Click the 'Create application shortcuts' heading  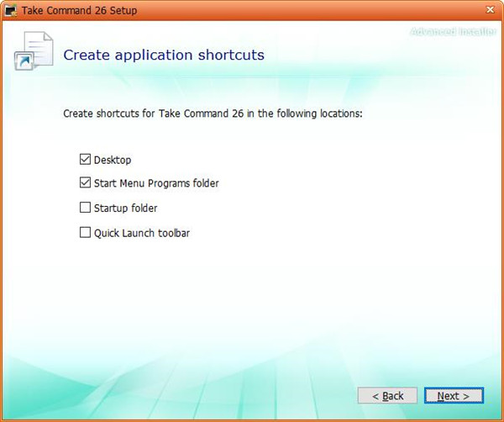coord(164,55)
